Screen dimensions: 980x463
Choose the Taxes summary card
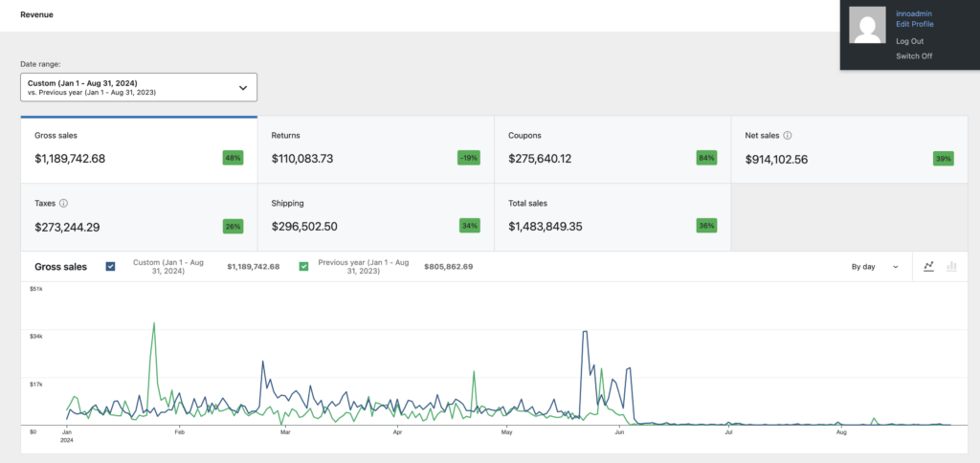click(139, 217)
